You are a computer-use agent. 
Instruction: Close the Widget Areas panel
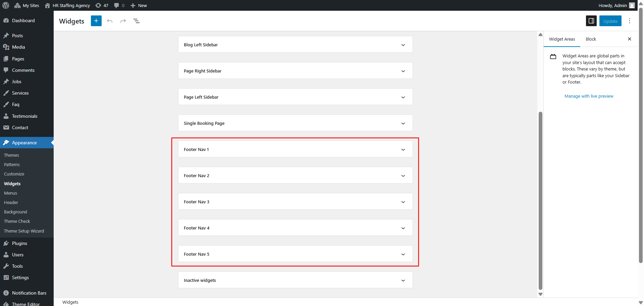(630, 39)
